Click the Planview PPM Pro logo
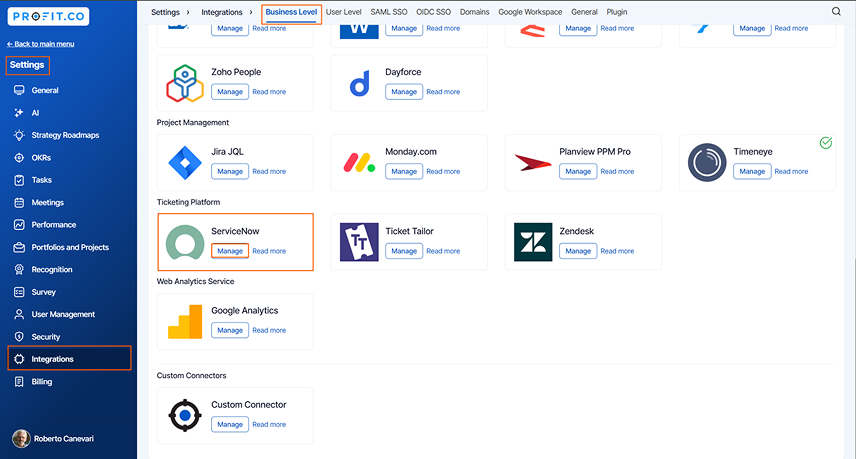This screenshot has width=856, height=459. [x=533, y=163]
